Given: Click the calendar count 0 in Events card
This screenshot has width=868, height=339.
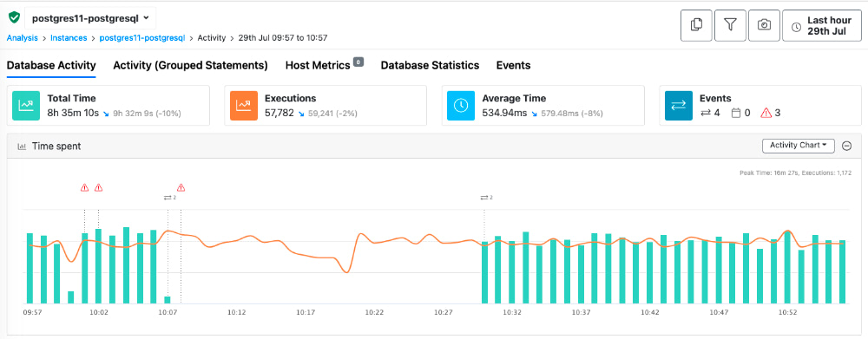Looking at the screenshot, I should click(x=741, y=114).
